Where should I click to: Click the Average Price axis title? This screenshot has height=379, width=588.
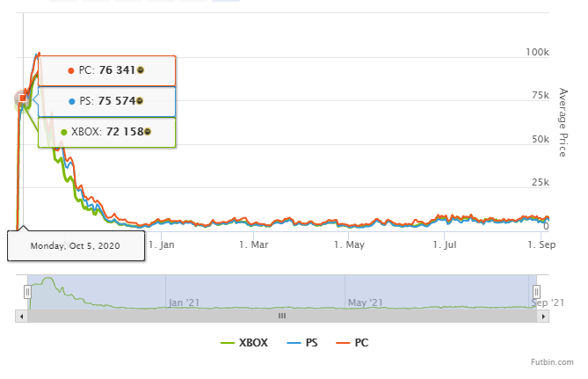tap(563, 122)
